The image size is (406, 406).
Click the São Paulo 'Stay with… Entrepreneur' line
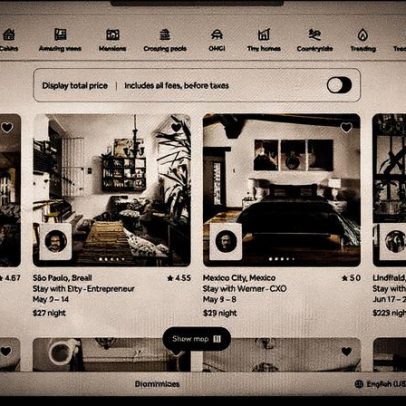[84, 288]
